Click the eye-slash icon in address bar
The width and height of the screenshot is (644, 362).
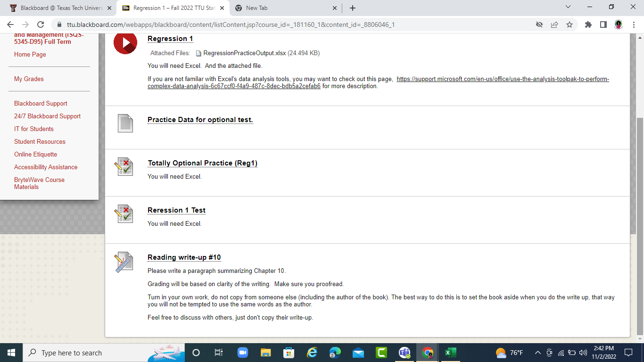[539, 25]
